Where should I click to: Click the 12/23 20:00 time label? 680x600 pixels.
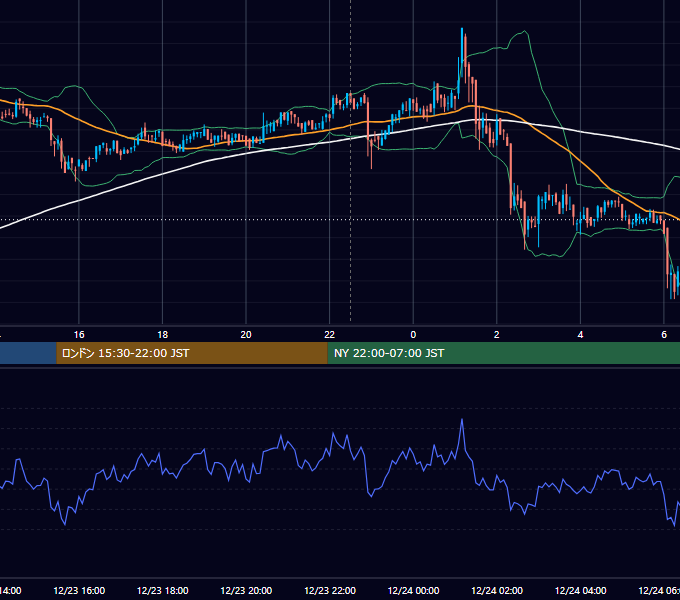point(246,590)
